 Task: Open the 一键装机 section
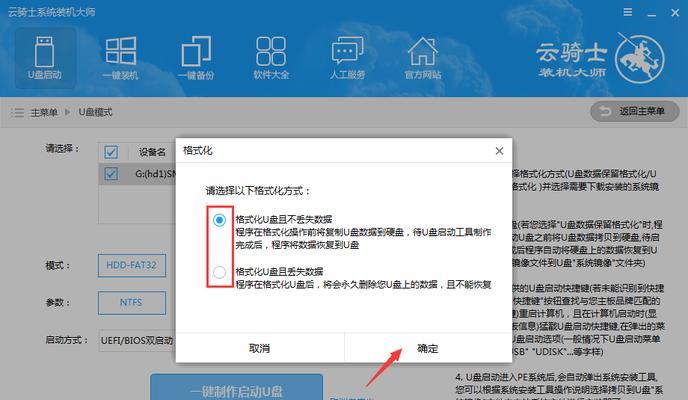tap(121, 58)
